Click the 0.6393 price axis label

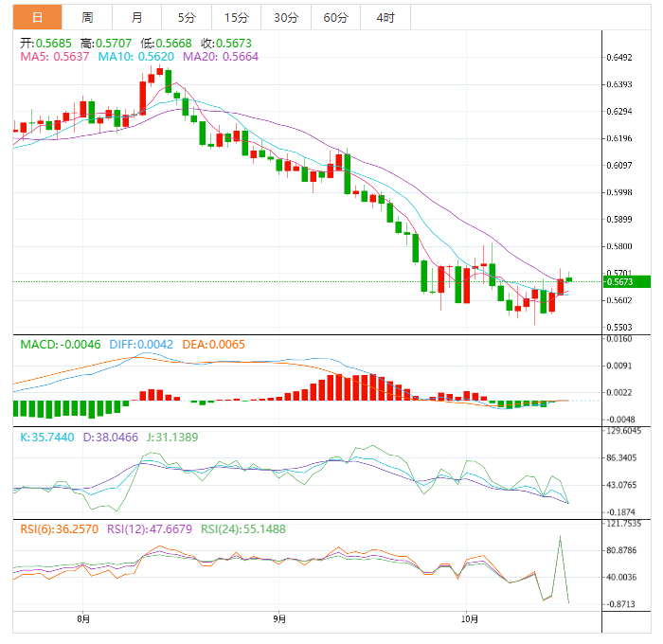(x=619, y=84)
